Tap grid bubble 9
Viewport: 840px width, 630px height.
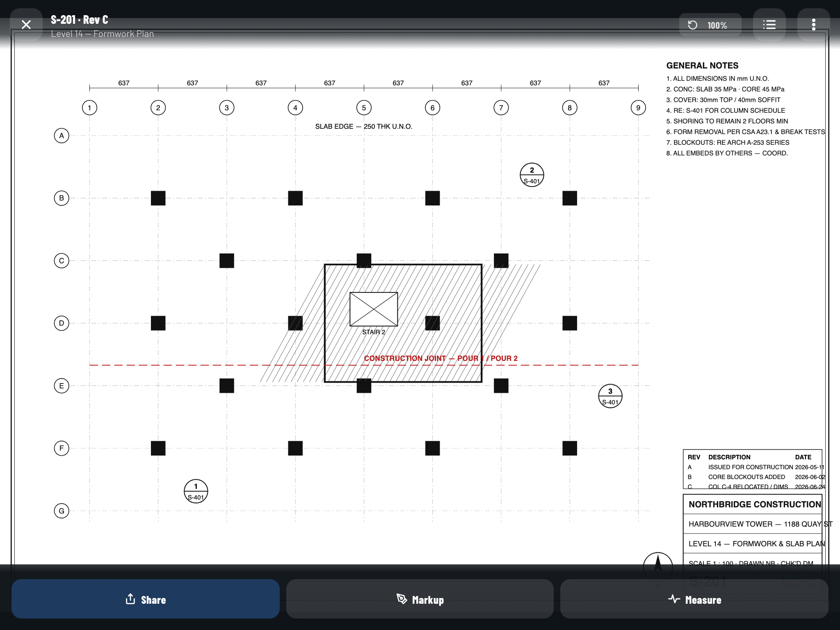(638, 108)
